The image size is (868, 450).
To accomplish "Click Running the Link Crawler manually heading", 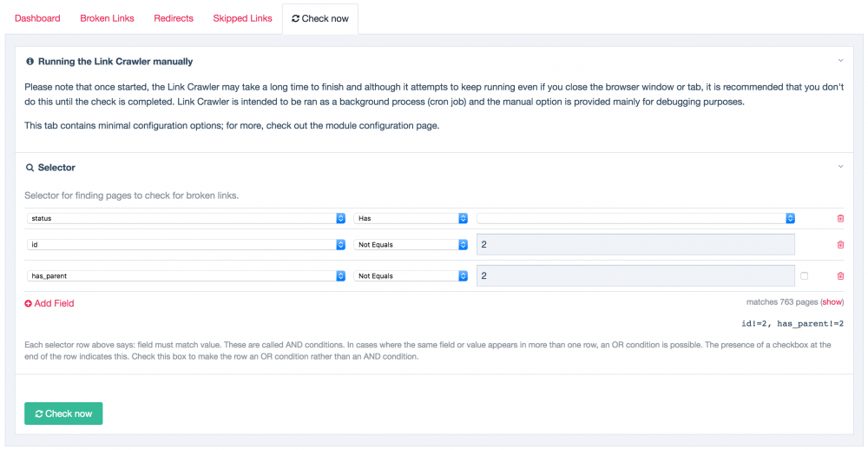I will tap(115, 62).
